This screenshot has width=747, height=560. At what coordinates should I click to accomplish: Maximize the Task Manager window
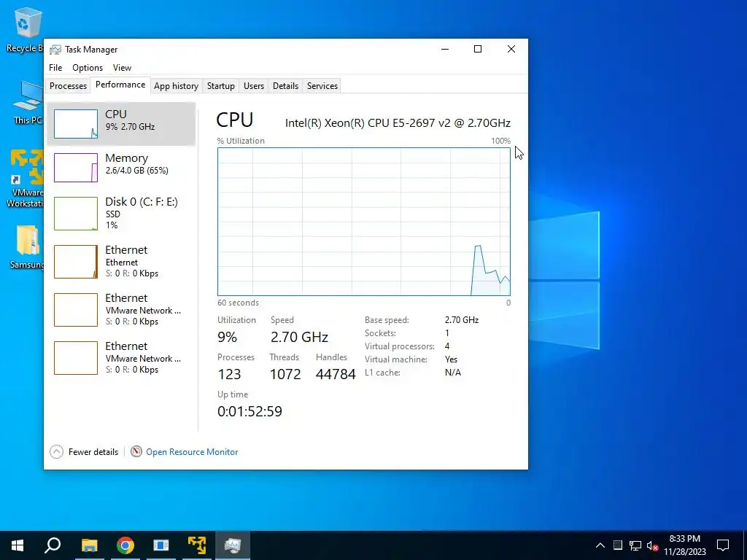tap(478, 49)
